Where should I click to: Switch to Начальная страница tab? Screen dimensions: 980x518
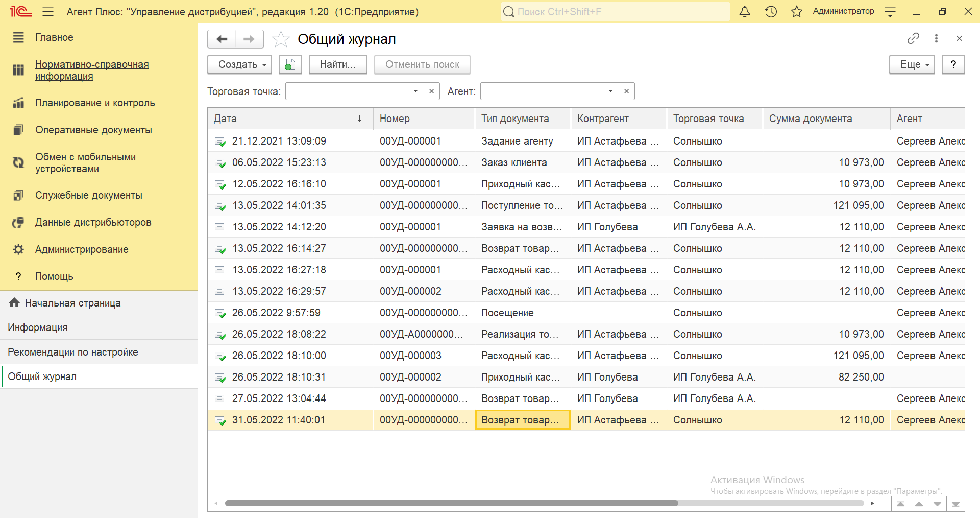[72, 303]
